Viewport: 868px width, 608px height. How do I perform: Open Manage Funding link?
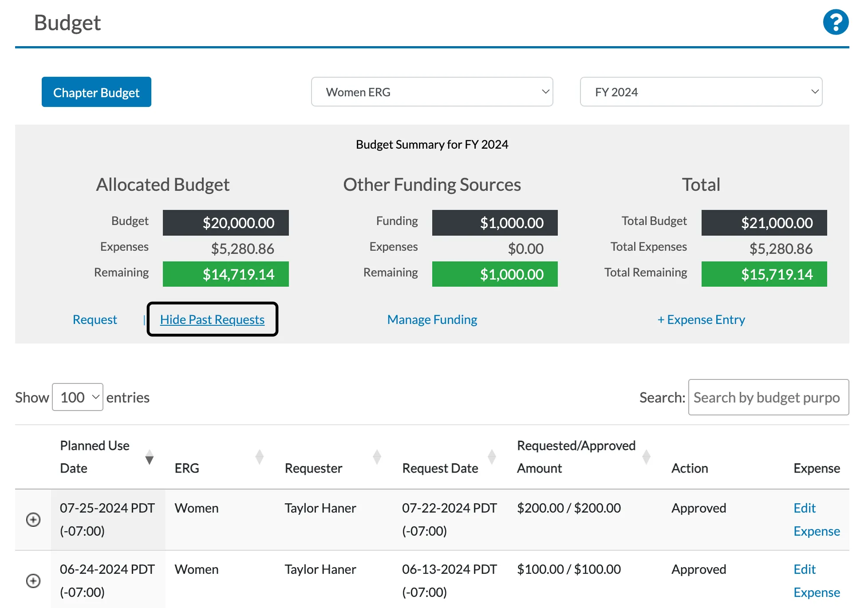pos(432,320)
